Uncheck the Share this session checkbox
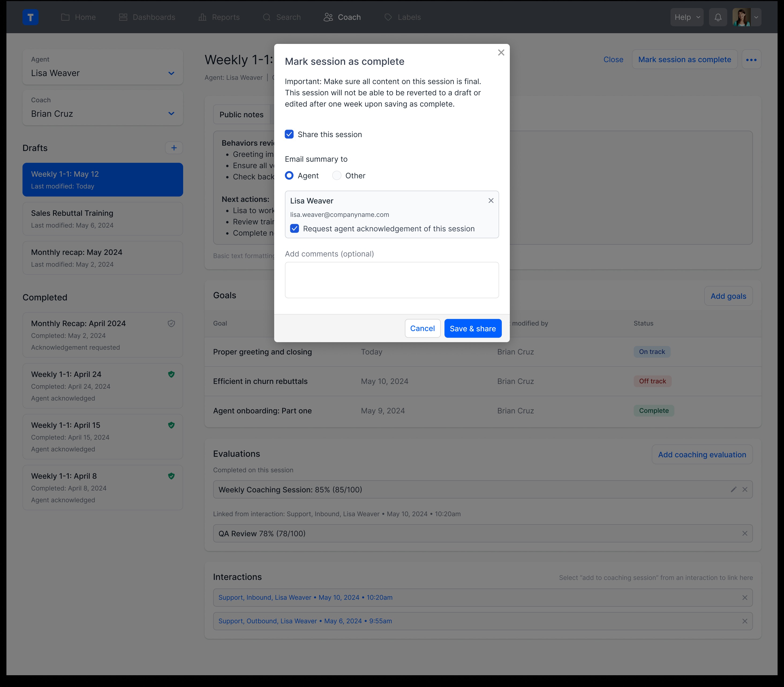 click(x=289, y=135)
